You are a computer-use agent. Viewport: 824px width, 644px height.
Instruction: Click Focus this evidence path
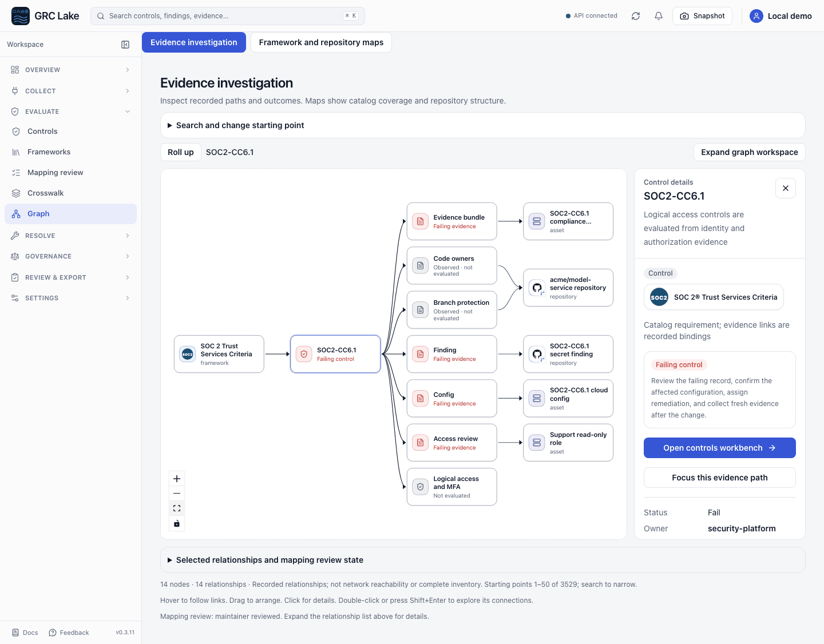tap(720, 478)
